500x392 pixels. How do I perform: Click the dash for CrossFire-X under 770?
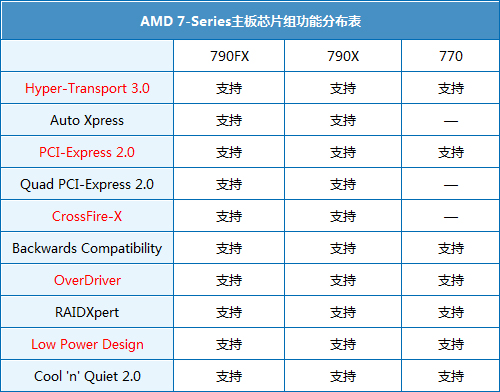point(451,217)
